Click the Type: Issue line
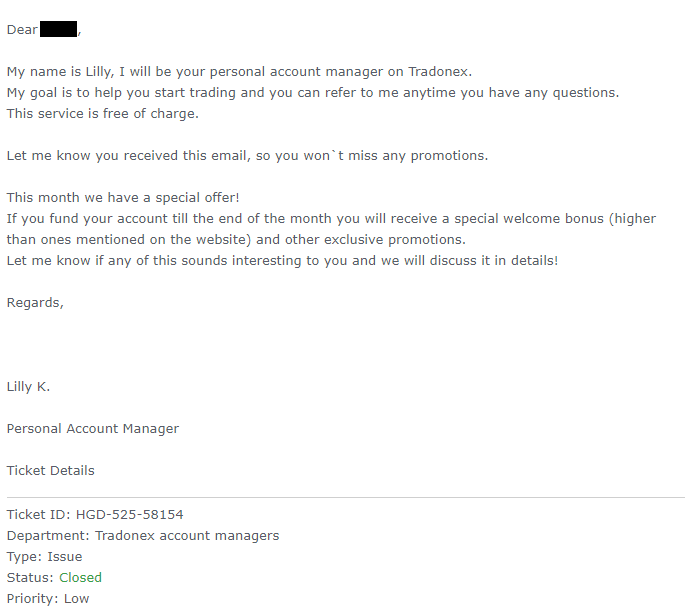Viewport: 693px width, 616px height. click(44, 556)
